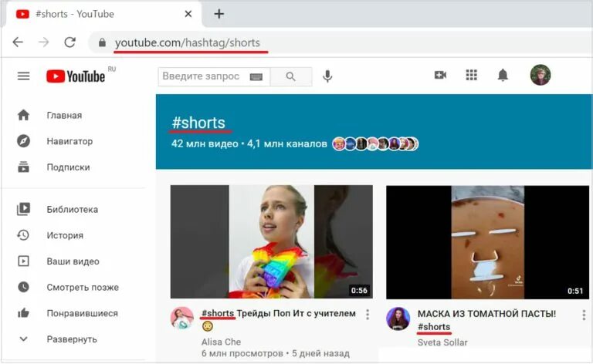The image size is (593, 364).
Task: Click #shorts hashtag under МАСКА ИЗ ТОМАТНОЙ ПАСТЫ
Action: point(434,327)
